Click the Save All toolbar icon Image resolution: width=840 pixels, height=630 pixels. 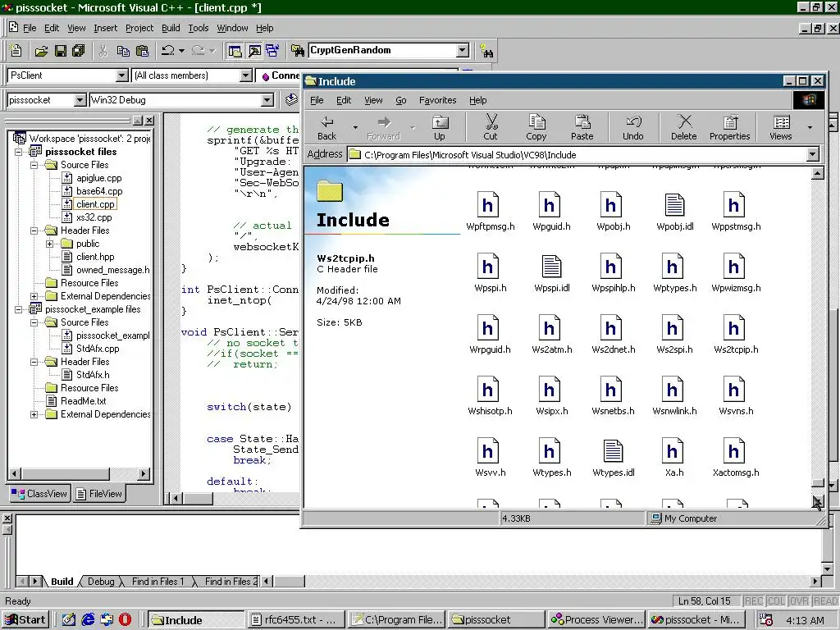[x=79, y=51]
